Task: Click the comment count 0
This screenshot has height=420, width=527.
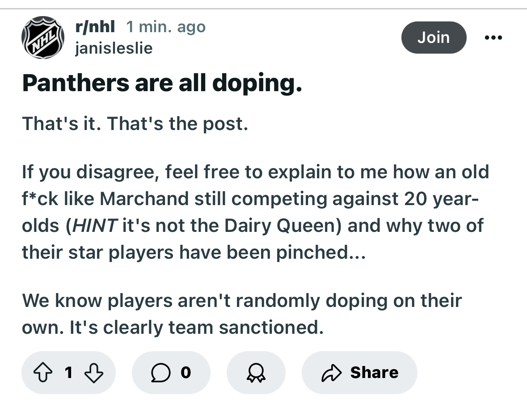Action: click(186, 373)
